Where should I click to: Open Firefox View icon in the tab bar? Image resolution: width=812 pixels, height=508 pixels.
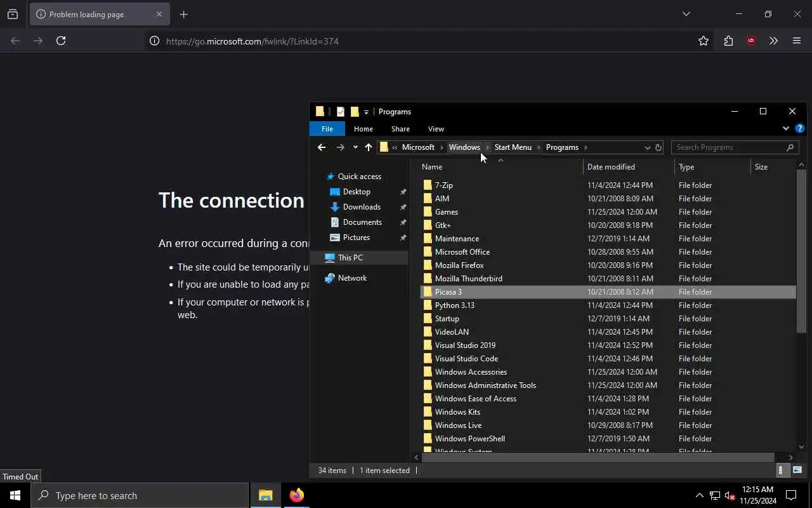pos(13,14)
